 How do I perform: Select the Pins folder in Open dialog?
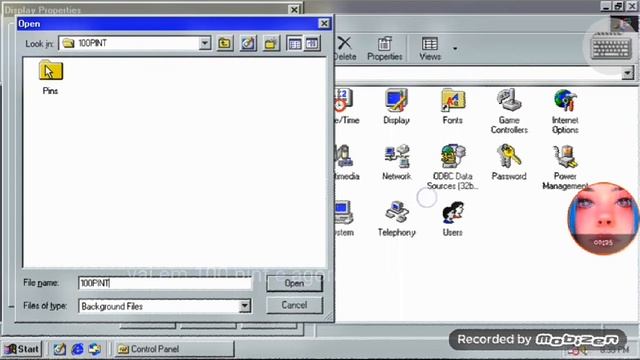coord(51,78)
